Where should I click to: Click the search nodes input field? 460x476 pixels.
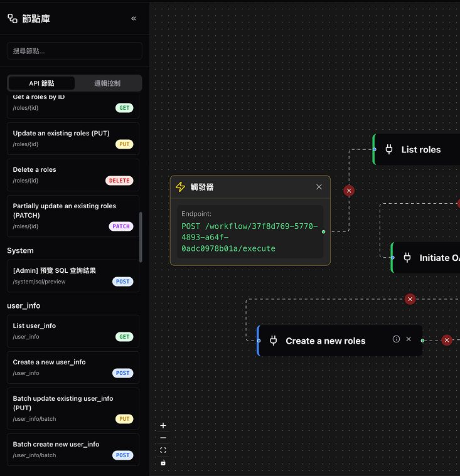(x=74, y=51)
